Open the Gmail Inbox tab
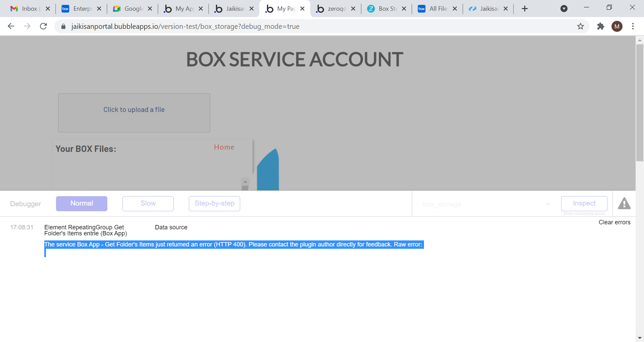644x342 pixels. (24, 9)
